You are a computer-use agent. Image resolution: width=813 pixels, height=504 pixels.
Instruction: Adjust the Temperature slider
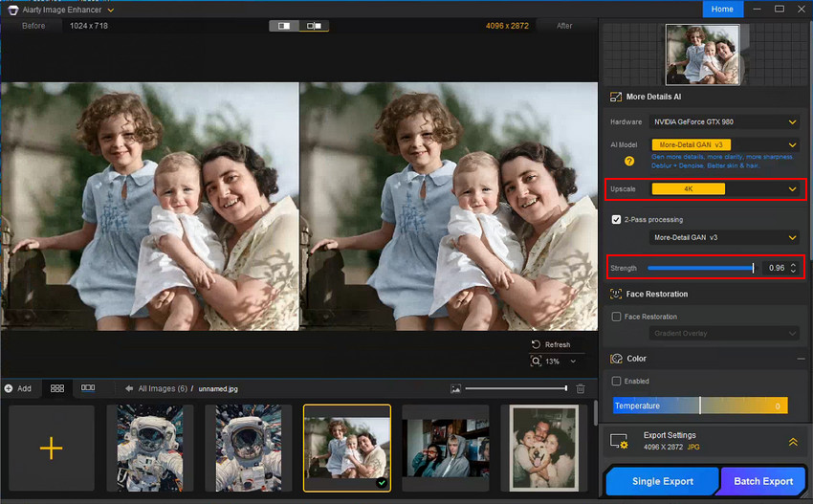(700, 405)
